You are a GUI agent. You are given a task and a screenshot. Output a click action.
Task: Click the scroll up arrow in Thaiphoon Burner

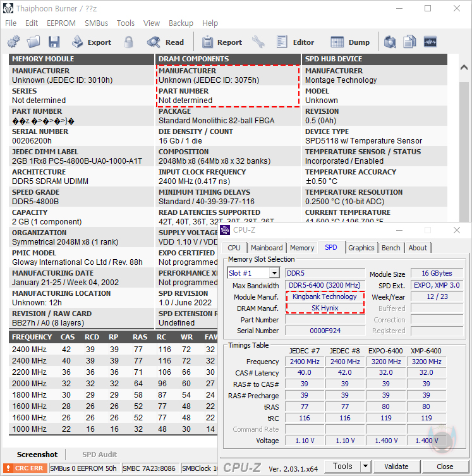(464, 68)
